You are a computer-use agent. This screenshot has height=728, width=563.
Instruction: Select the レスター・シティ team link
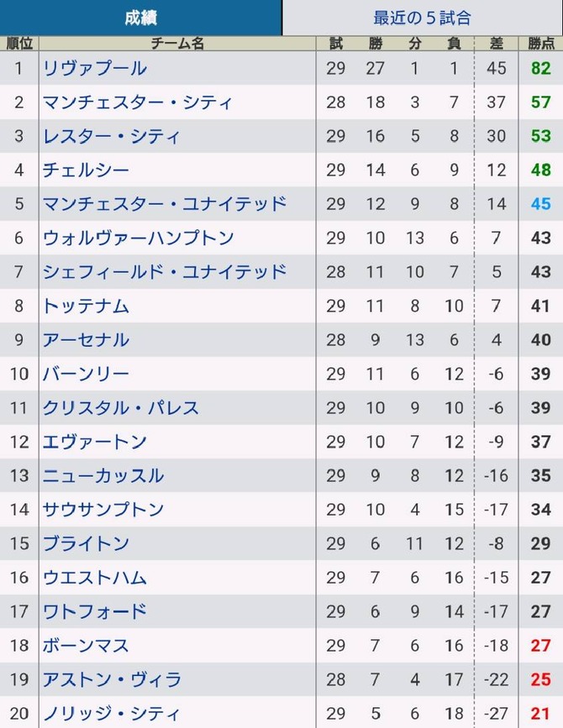coord(111,136)
